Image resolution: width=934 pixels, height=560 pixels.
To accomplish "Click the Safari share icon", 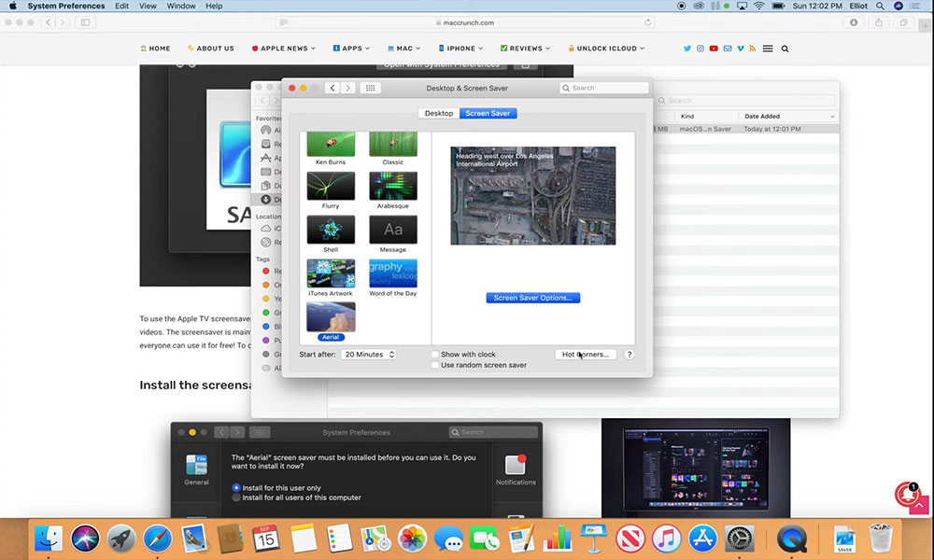I will tap(879, 22).
